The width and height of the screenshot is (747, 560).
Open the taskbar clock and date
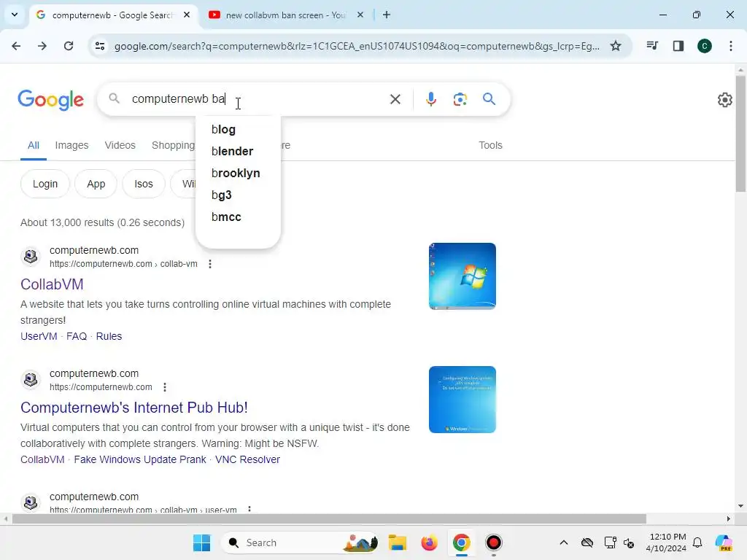(666, 542)
